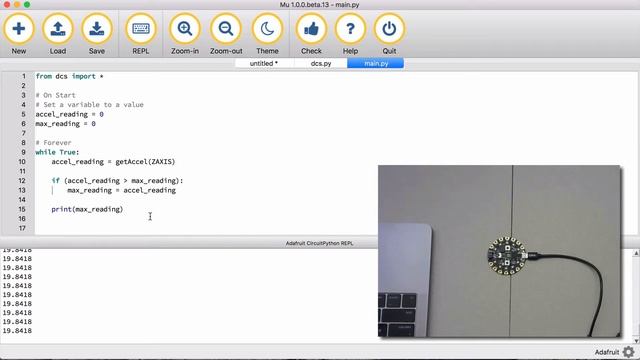The height and width of the screenshot is (360, 640).
Task: Click the webcam overlay showing Circuit Playground
Action: [x=499, y=251]
